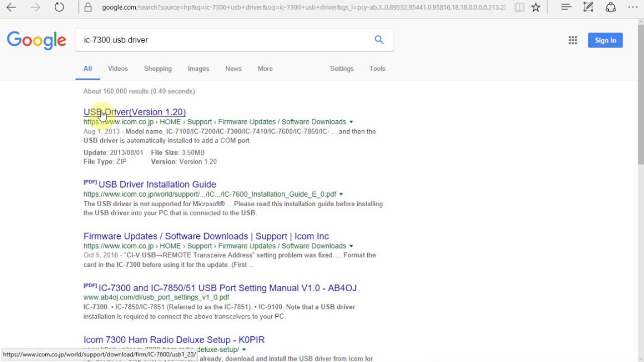Image resolution: width=644 pixels, height=362 pixels.
Task: Switch to the News tab
Action: pos(233,68)
